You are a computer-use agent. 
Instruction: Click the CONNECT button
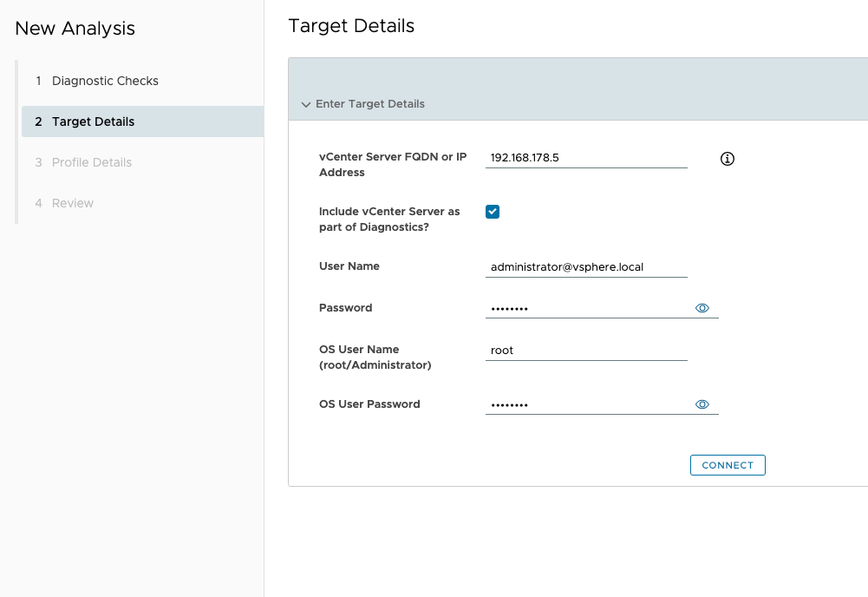coord(728,465)
